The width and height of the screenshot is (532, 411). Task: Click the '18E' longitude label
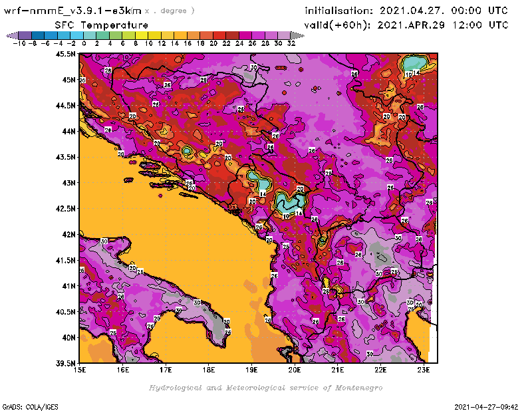pyautogui.click(x=209, y=370)
